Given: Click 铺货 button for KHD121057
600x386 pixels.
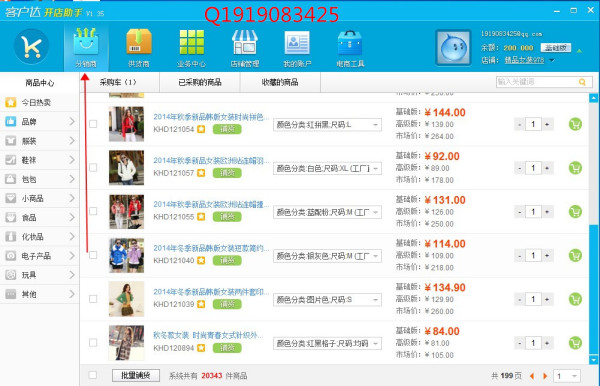Looking at the screenshot, I should [227, 173].
